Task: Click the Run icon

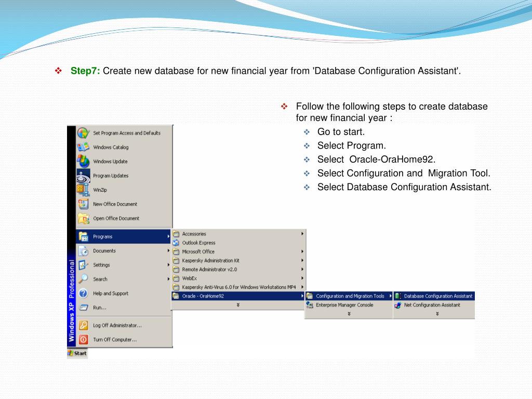Action: tap(83, 308)
